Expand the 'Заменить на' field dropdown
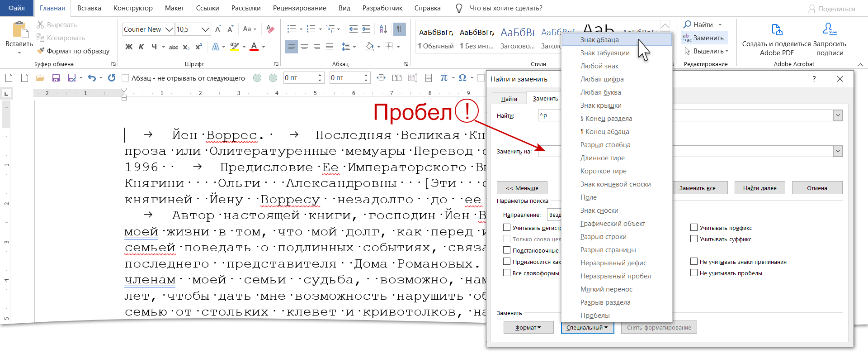 click(838, 151)
